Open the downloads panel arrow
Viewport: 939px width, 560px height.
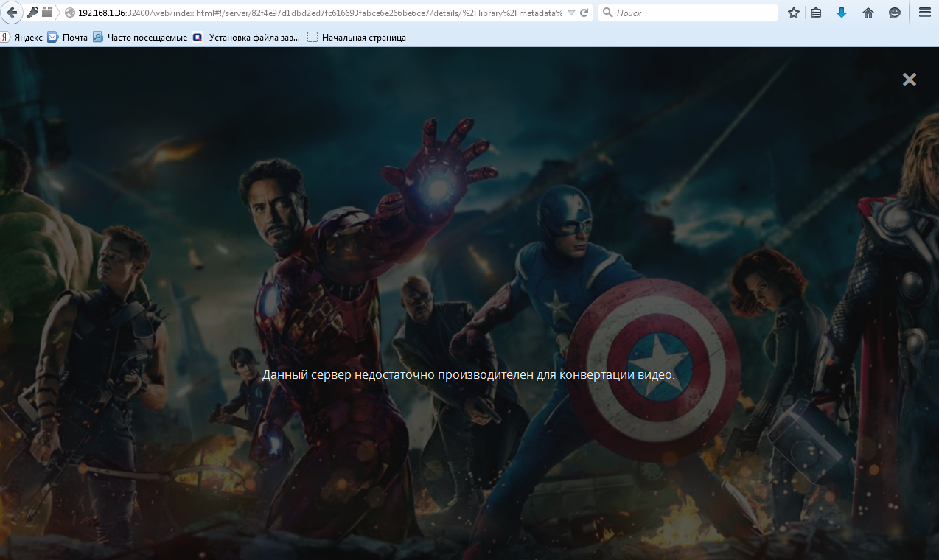(x=842, y=13)
